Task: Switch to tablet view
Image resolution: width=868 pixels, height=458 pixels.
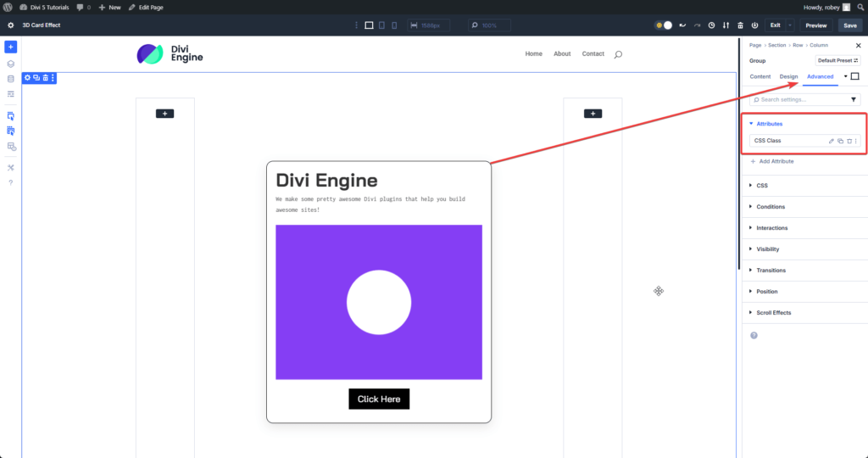Action: click(382, 25)
